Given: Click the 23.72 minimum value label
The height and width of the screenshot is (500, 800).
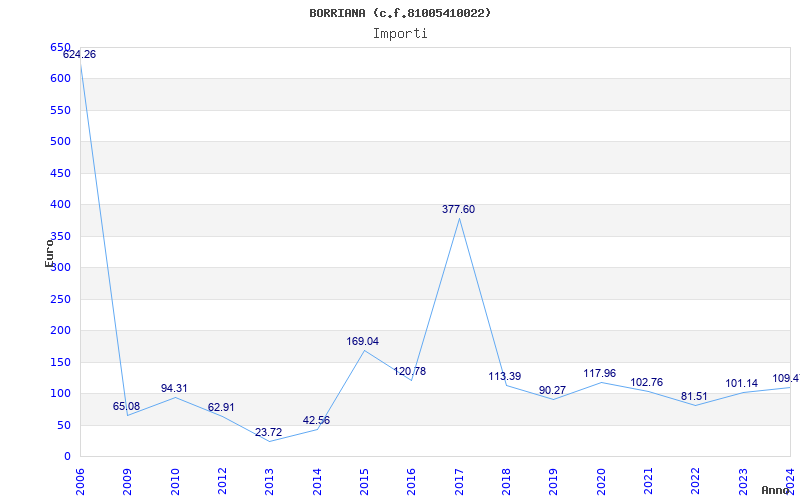Looking at the screenshot, I should tap(268, 433).
